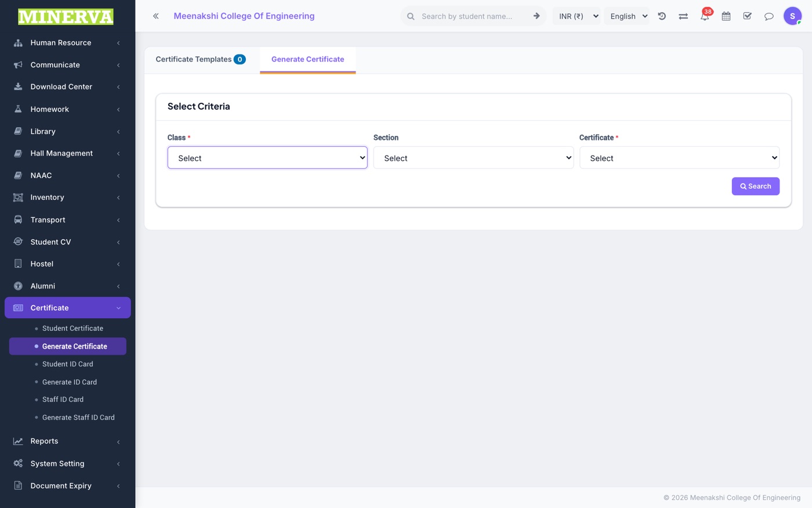The width and height of the screenshot is (812, 508).
Task: Open the Hostel menu
Action: 68,264
